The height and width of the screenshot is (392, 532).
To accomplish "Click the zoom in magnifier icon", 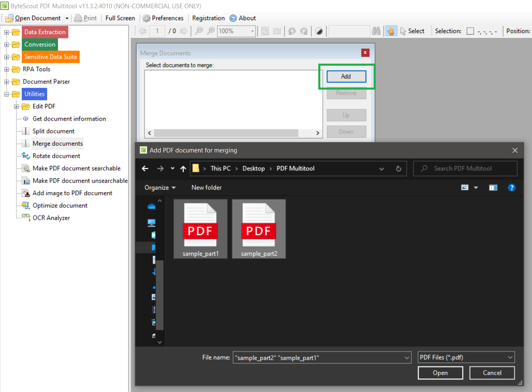I will click(x=211, y=31).
